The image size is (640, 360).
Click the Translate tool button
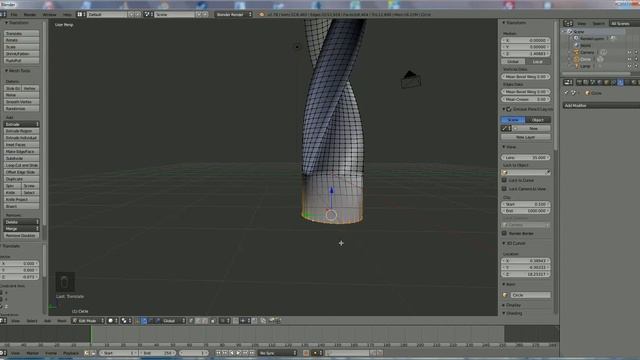pyautogui.click(x=21, y=33)
